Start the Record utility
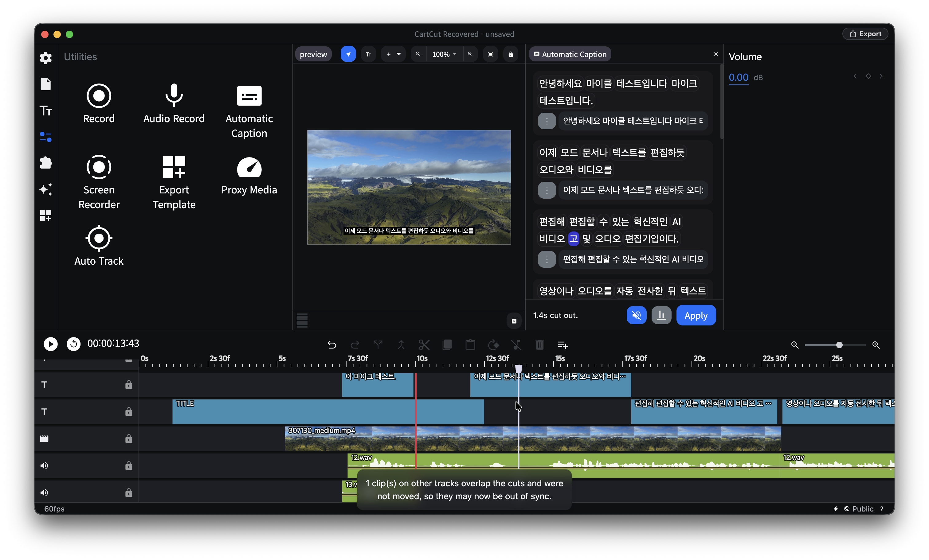Image resolution: width=929 pixels, height=560 pixels. coord(99,104)
